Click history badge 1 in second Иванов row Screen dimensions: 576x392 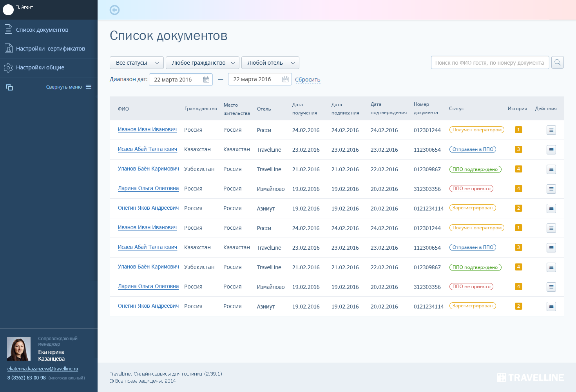pyautogui.click(x=518, y=228)
